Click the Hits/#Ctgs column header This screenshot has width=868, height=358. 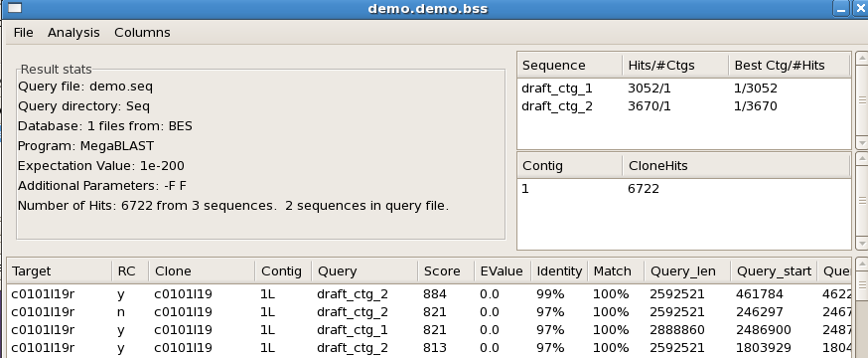click(x=675, y=66)
